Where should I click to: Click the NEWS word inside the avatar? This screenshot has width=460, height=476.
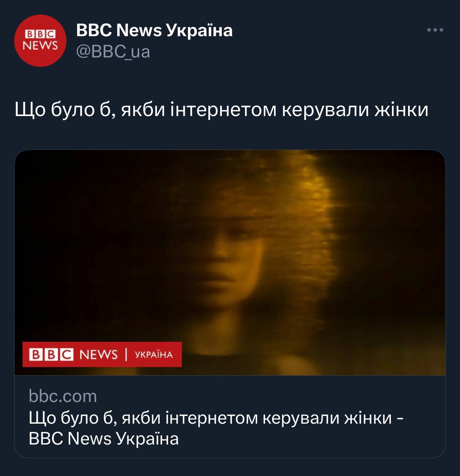[40, 46]
